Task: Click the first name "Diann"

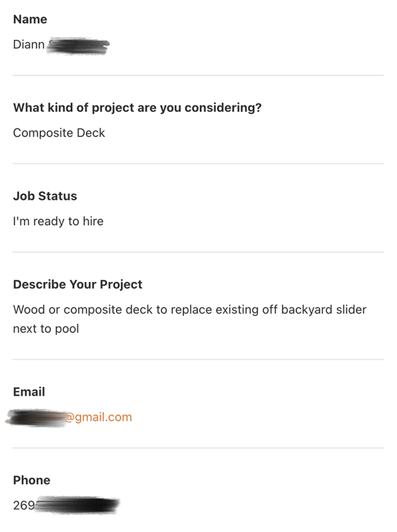Action: 28,45
